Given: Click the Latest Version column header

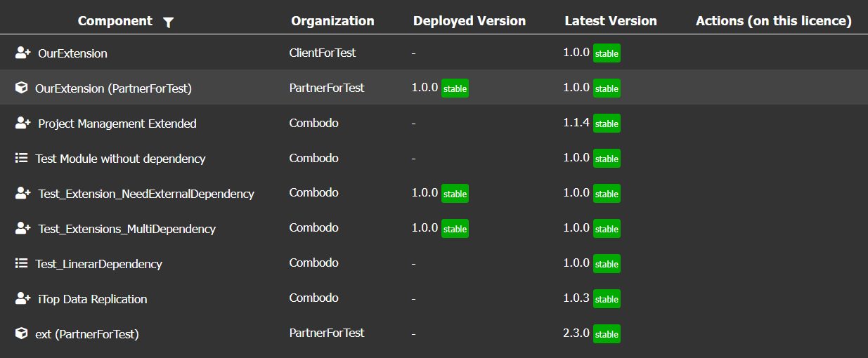Looking at the screenshot, I should click(x=610, y=21).
